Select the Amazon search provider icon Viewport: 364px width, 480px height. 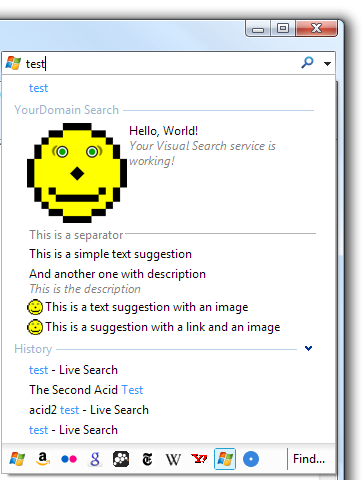[43, 459]
